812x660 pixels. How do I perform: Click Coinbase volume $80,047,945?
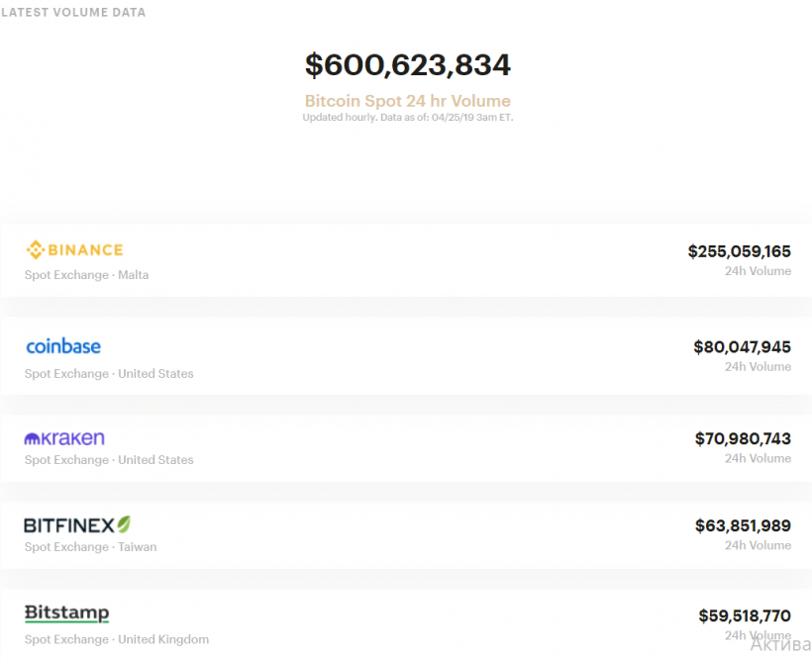[742, 347]
